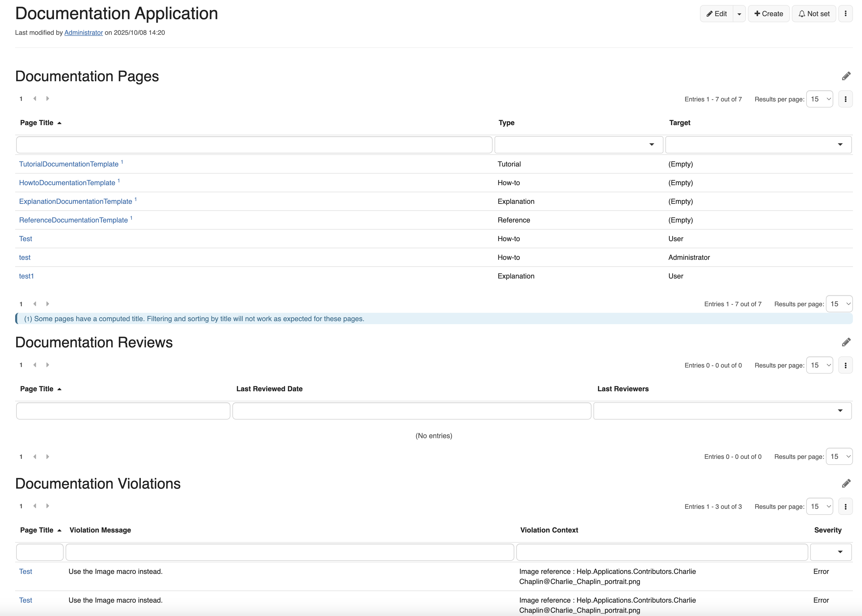Go to next page in the top Documentation Pages pager

click(x=47, y=99)
